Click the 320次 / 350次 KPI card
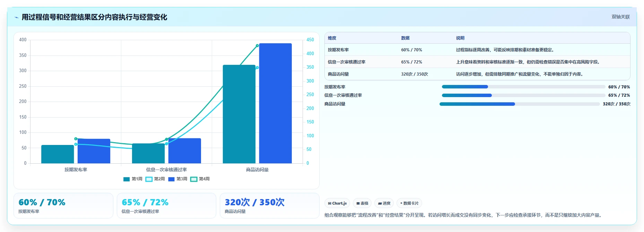Image resolution: width=644 pixels, height=232 pixels. tap(270, 206)
